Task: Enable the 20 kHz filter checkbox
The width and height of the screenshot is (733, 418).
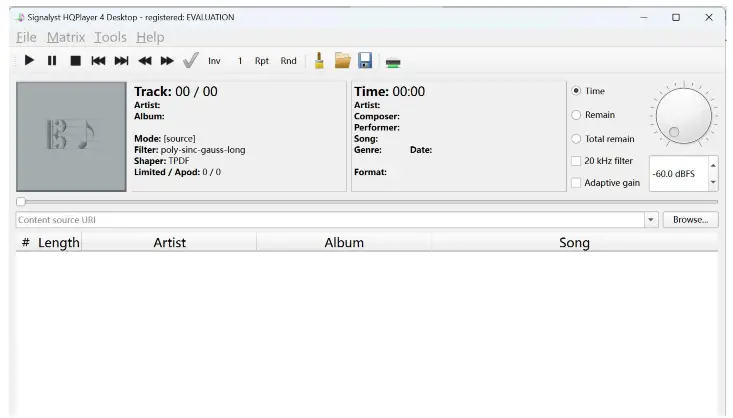Action: point(576,161)
